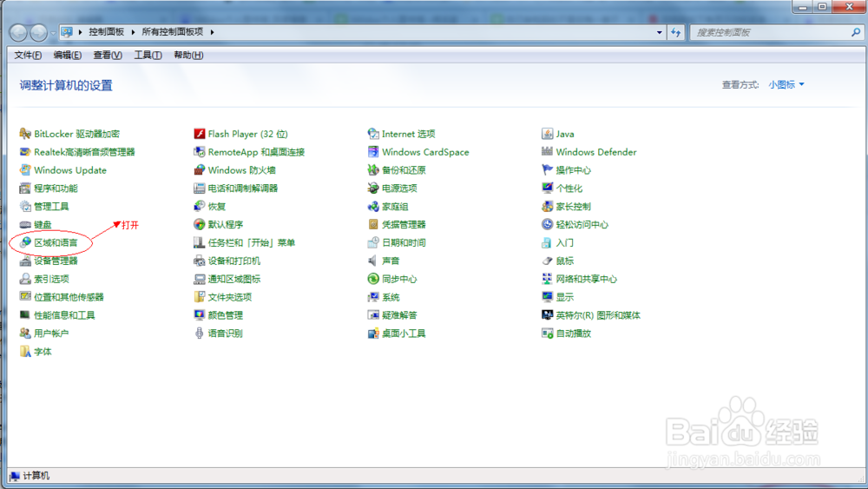868x489 pixels.
Task: Open the 轻松访问中心 link
Action: click(x=582, y=224)
